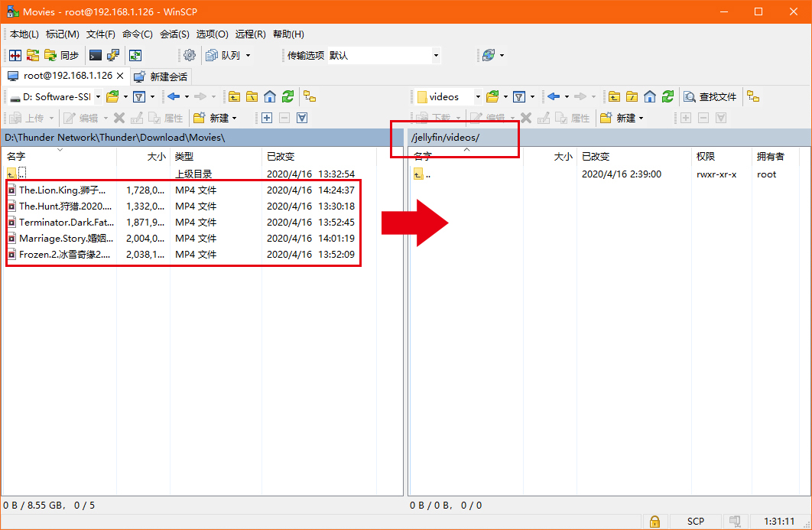Open the 命令(C) menu
This screenshot has height=530, width=812.
[137, 34]
